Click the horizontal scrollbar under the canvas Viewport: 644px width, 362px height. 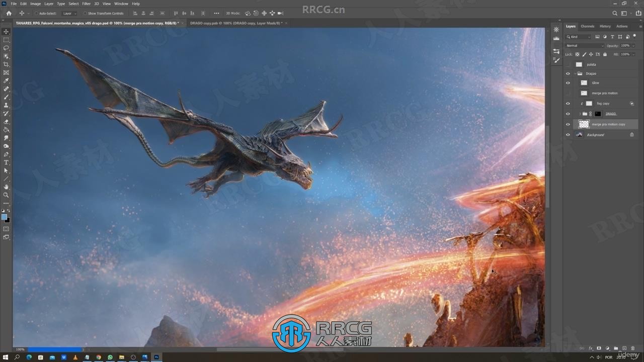click(x=280, y=349)
